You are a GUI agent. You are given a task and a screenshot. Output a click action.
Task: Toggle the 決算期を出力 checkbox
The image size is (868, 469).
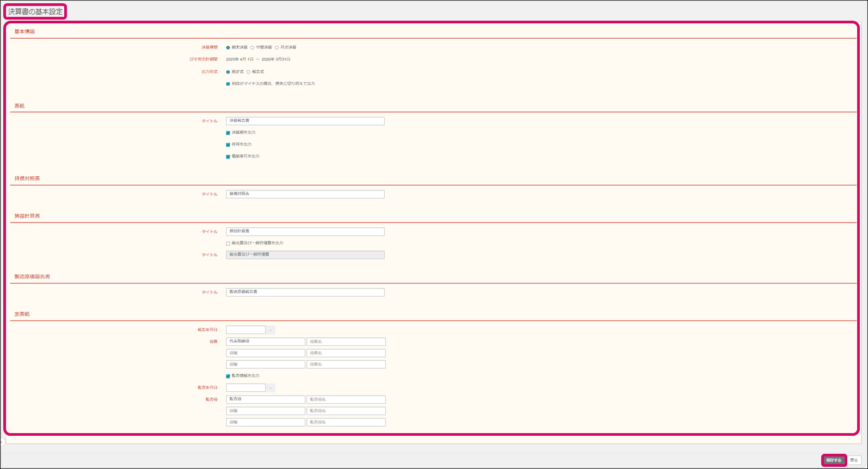(x=228, y=133)
